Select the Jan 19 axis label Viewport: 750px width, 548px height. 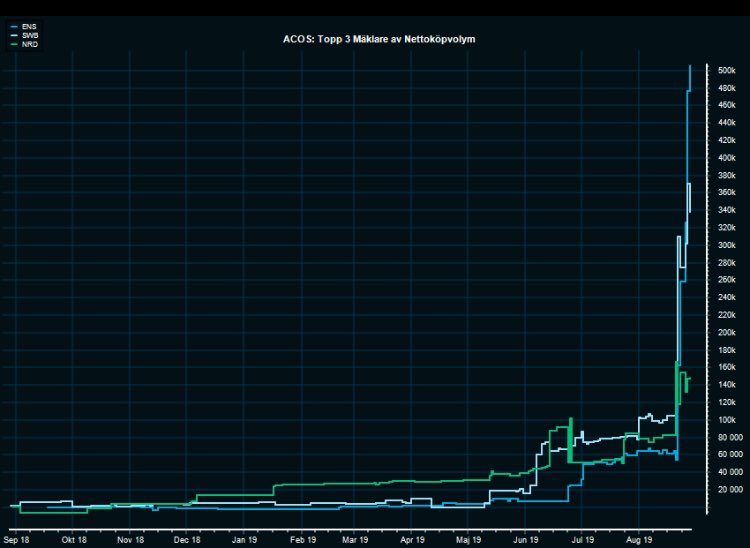[x=244, y=540]
